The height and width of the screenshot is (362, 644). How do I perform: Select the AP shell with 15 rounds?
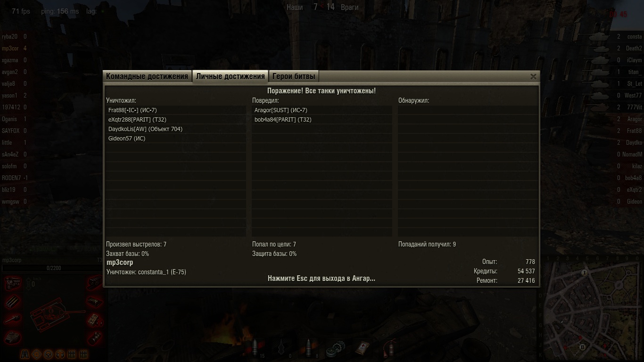tap(256, 347)
